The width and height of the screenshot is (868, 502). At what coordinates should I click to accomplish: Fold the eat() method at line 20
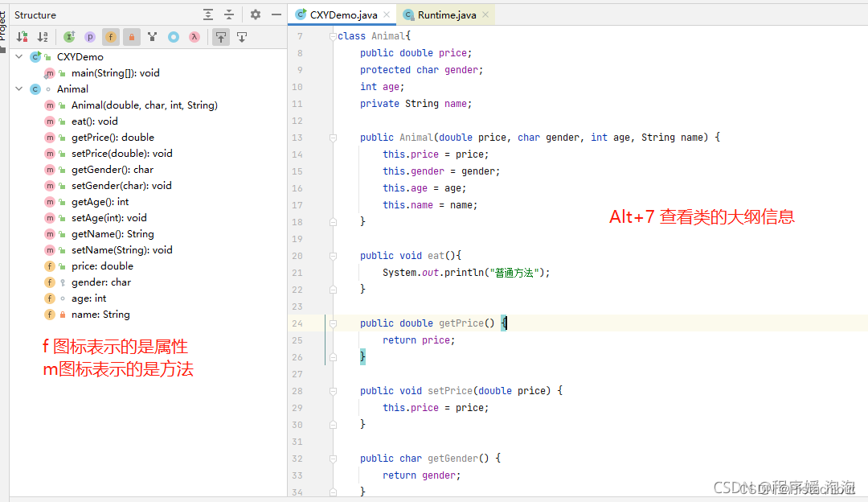coord(333,256)
